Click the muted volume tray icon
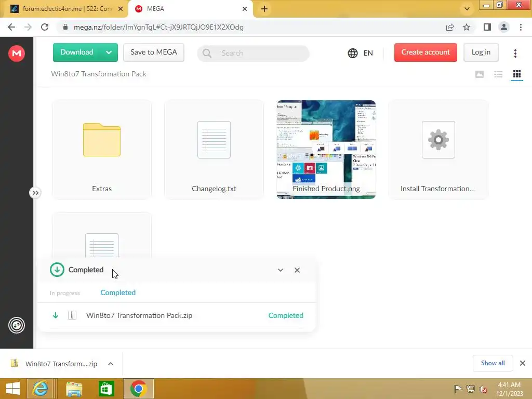The image size is (532, 399). click(x=483, y=389)
